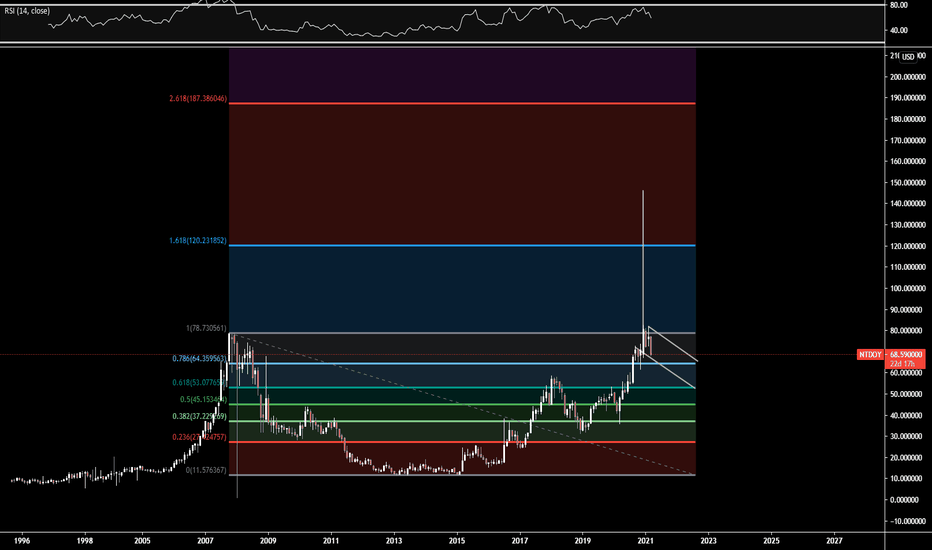Click 90.000000 on the price axis

908,310
